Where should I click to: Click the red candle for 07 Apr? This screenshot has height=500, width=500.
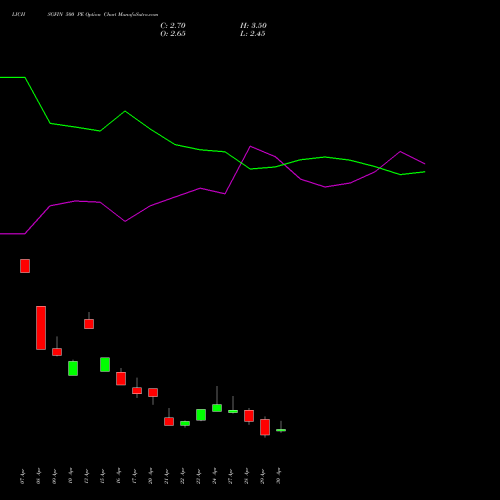coord(25,266)
